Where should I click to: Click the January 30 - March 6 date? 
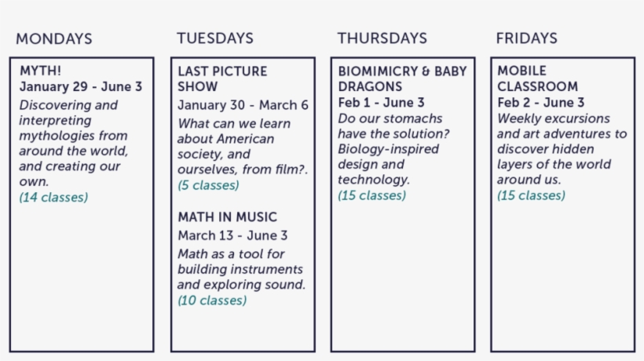click(243, 105)
